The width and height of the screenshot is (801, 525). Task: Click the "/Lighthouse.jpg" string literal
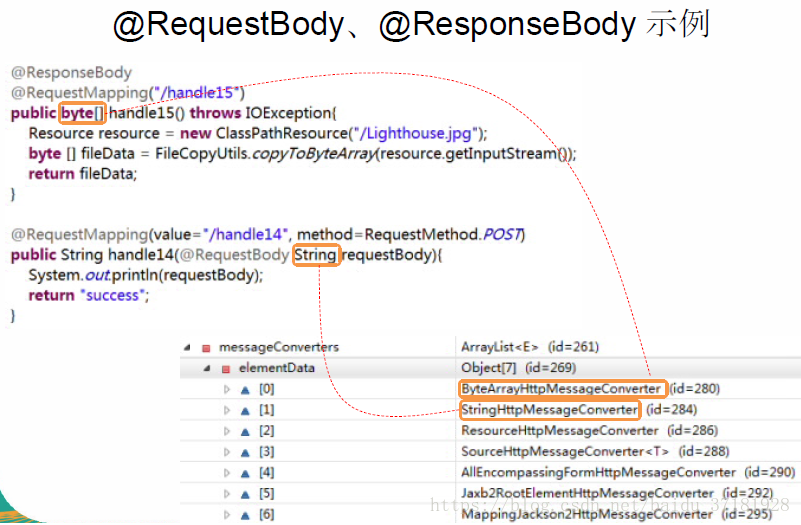pos(417,133)
